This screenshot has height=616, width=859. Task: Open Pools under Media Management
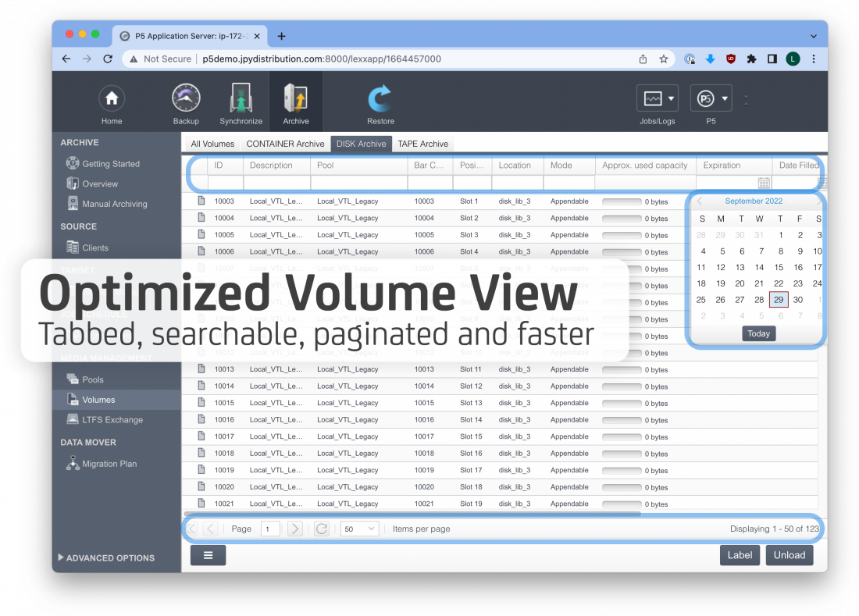[85, 379]
